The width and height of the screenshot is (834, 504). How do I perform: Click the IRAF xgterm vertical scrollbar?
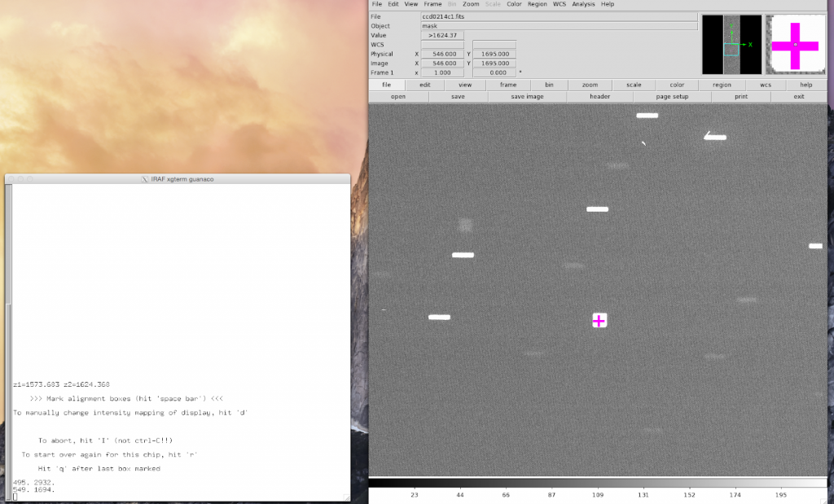tap(10, 342)
